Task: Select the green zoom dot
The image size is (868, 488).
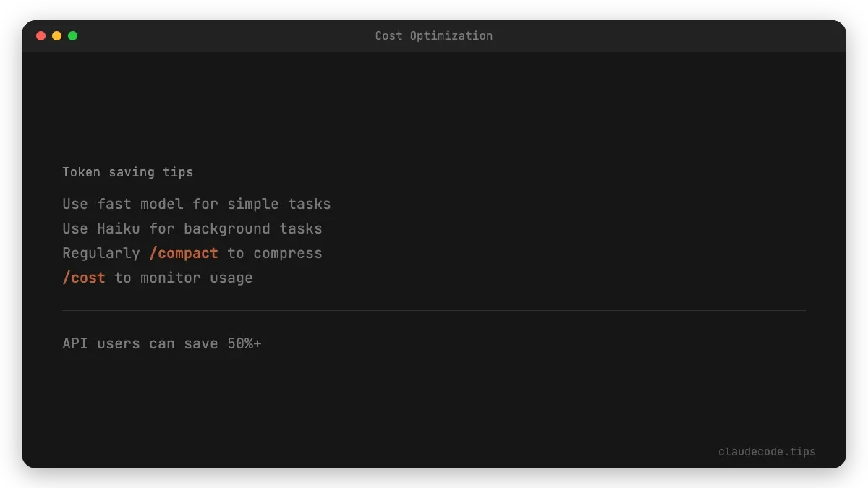Action: pos(72,35)
